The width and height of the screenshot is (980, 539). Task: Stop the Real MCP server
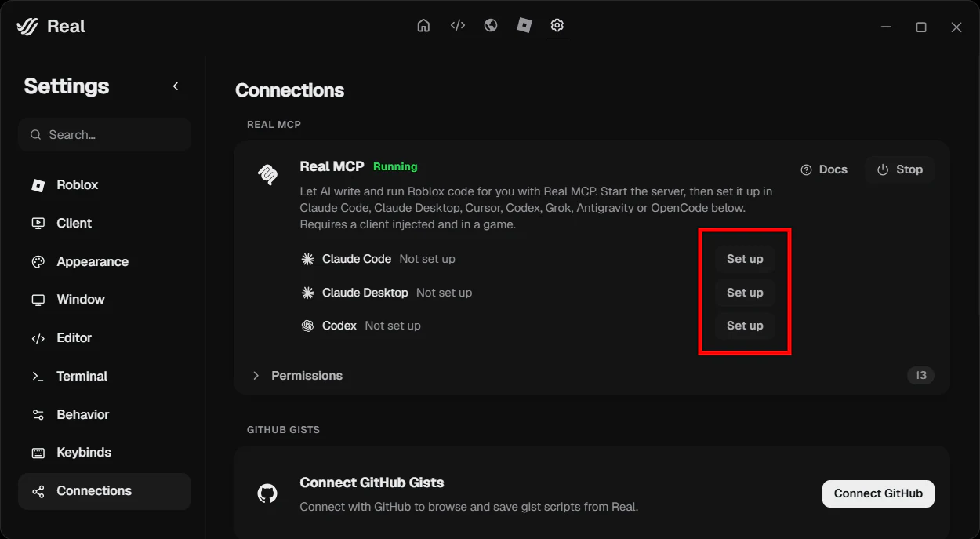point(899,169)
